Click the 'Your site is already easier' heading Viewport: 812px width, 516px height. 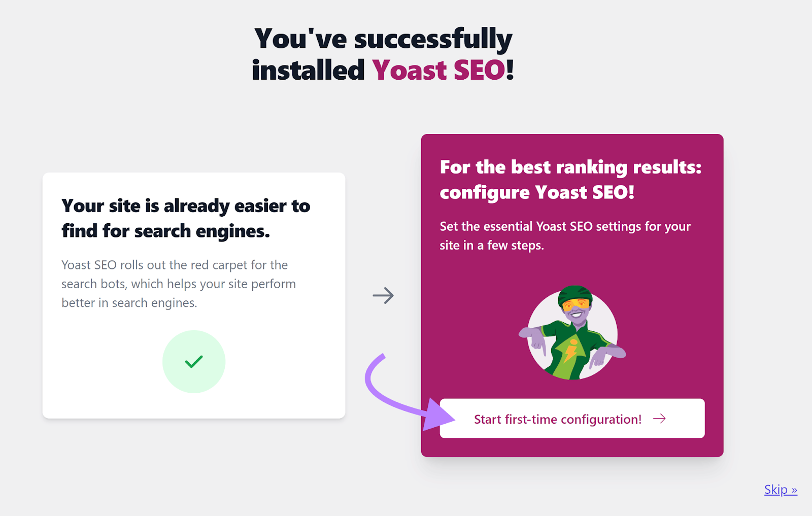pyautogui.click(x=185, y=218)
